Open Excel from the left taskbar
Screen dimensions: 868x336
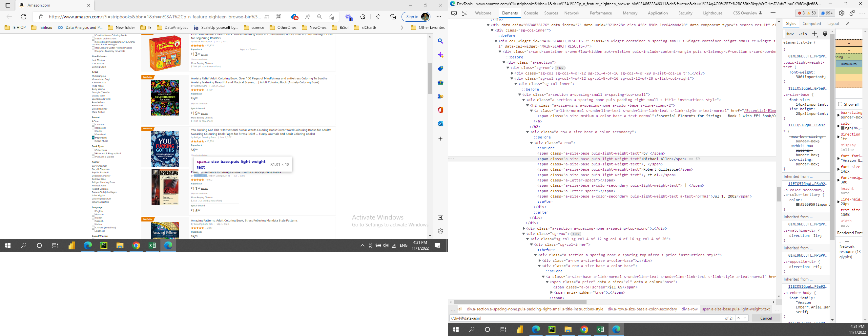point(152,245)
